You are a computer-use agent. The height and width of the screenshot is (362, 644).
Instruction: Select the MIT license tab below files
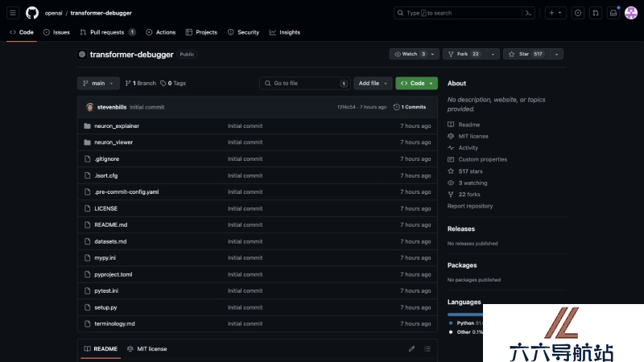pyautogui.click(x=147, y=349)
